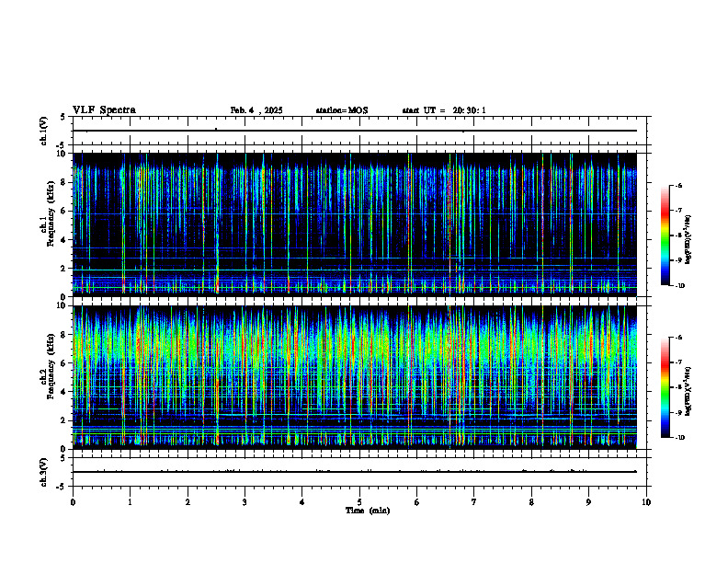This screenshot has height=563, width=728.
Task: Click the "Time (min)" axis label
Action: [x=368, y=511]
